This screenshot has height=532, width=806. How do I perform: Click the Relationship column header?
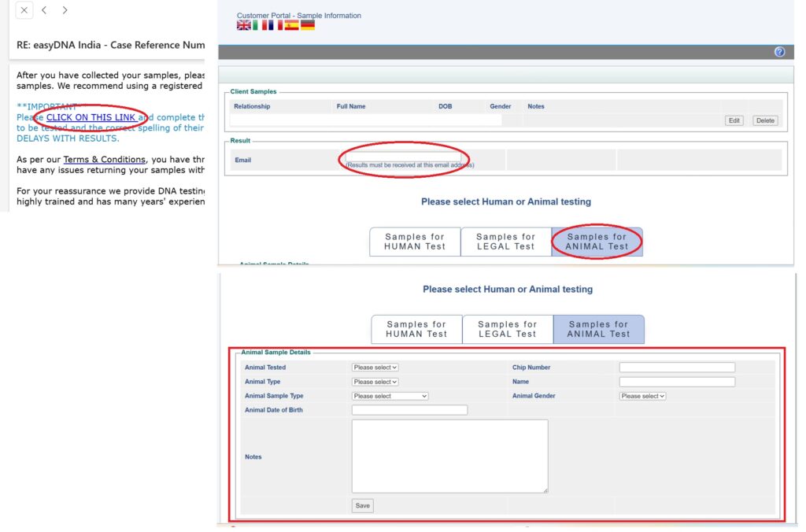point(252,106)
